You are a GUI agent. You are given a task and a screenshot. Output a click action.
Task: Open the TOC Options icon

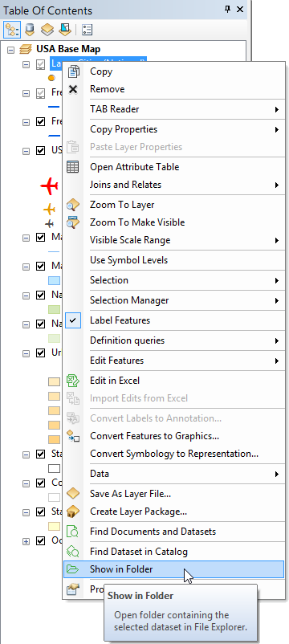[87, 30]
